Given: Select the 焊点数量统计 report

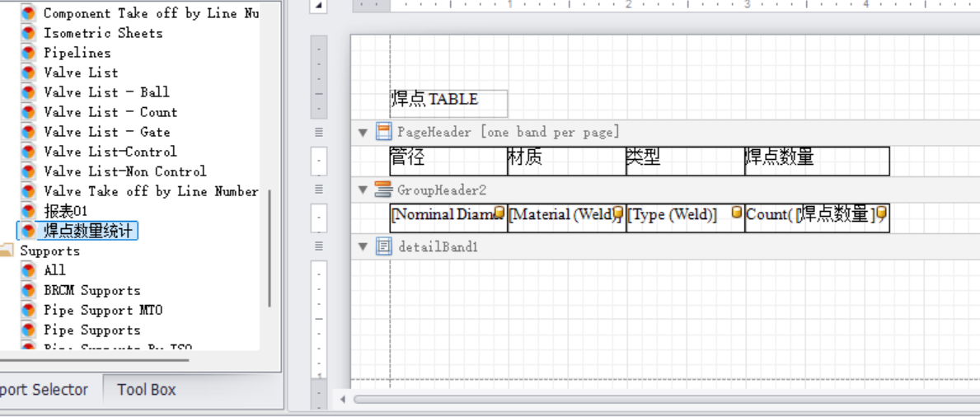Looking at the screenshot, I should coord(88,231).
